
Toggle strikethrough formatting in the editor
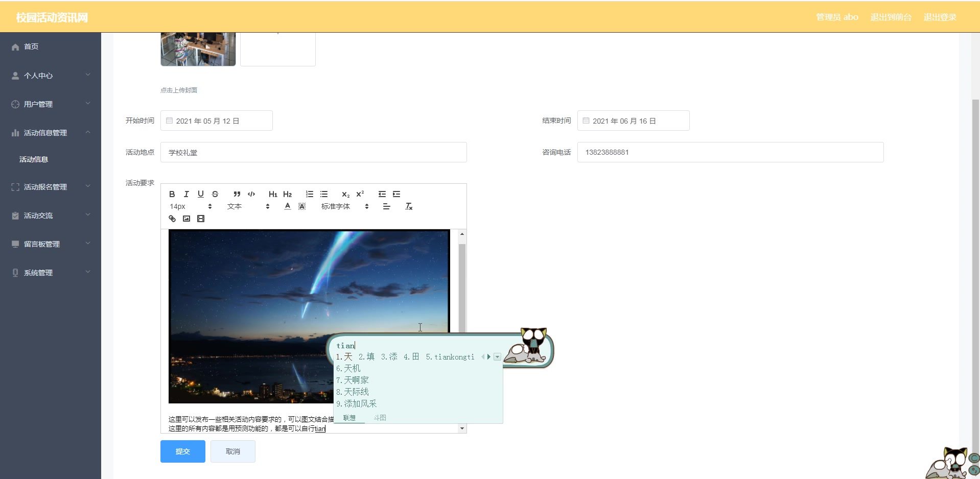coord(215,194)
